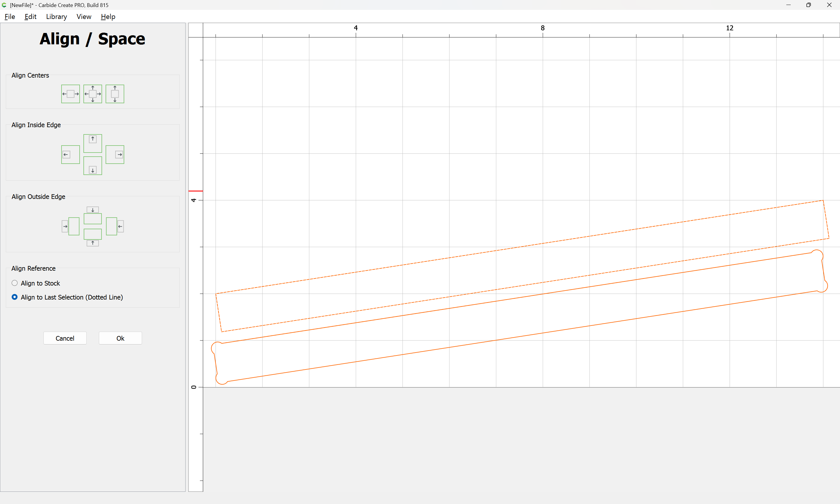Image resolution: width=840 pixels, height=504 pixels.
Task: Open the Edit menu
Action: click(30, 17)
